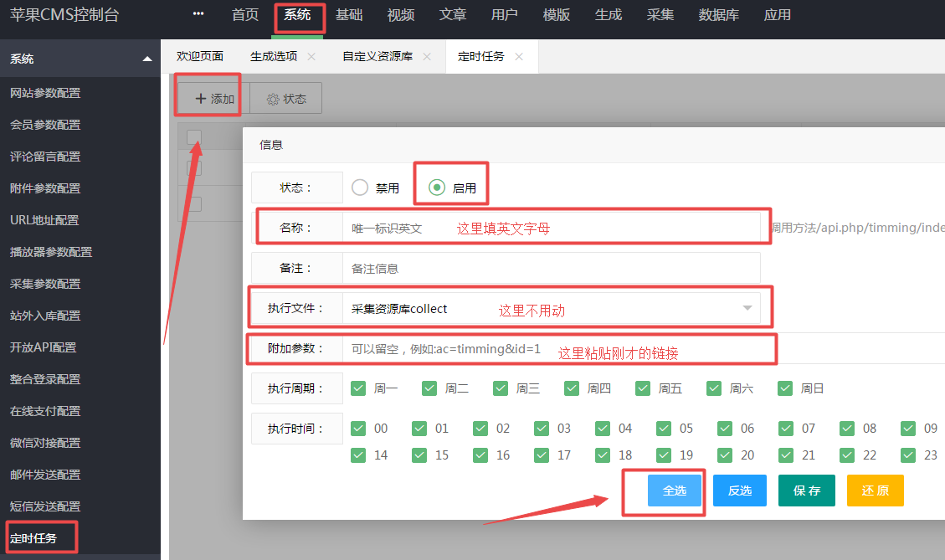The width and height of the screenshot is (945, 560).
Task: Click the 状态 gear button
Action: tap(286, 99)
